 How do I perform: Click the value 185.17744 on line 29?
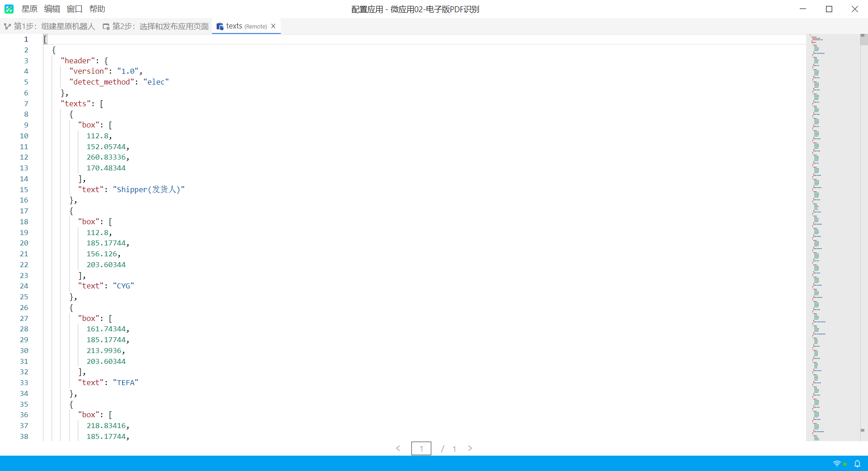click(x=106, y=340)
